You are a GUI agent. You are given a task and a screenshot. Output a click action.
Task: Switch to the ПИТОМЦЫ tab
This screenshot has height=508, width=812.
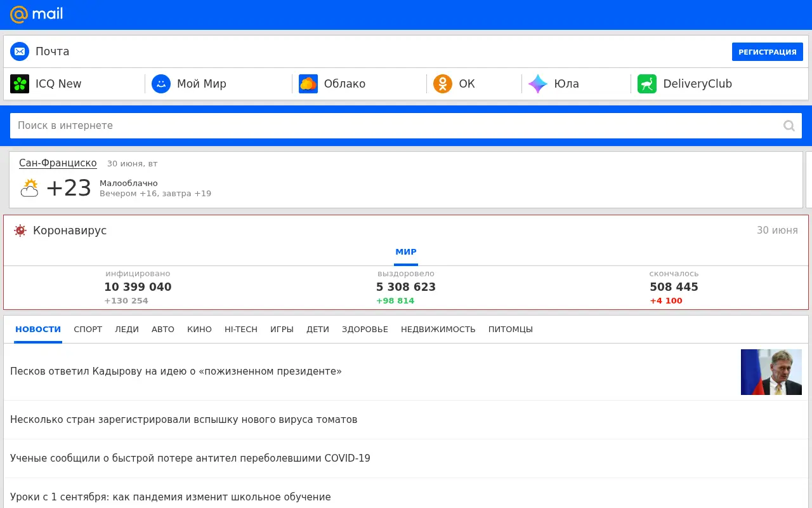(x=511, y=330)
